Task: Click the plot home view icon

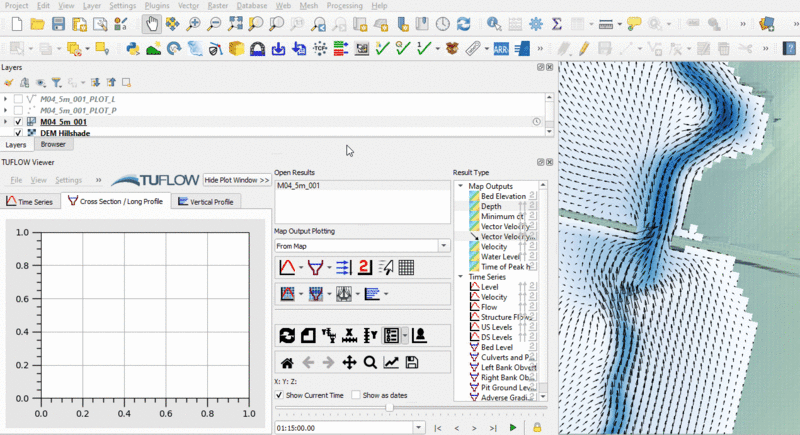Action: click(286, 362)
